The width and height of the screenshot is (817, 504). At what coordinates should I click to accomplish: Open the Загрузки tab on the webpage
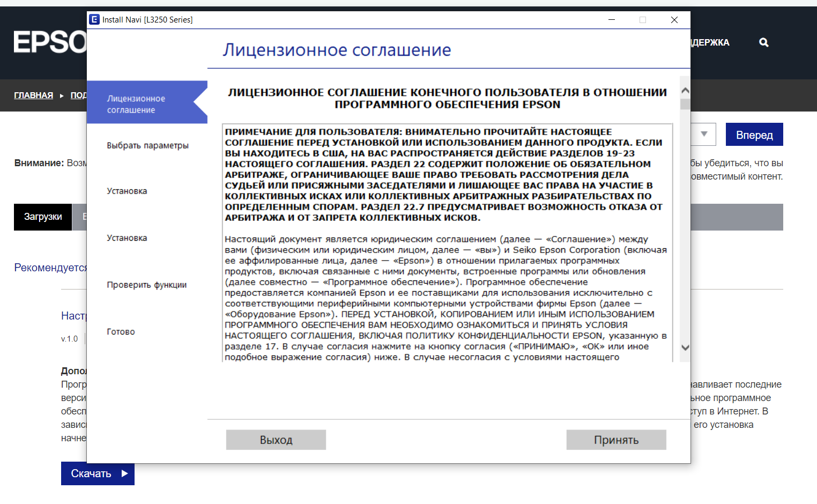click(43, 217)
